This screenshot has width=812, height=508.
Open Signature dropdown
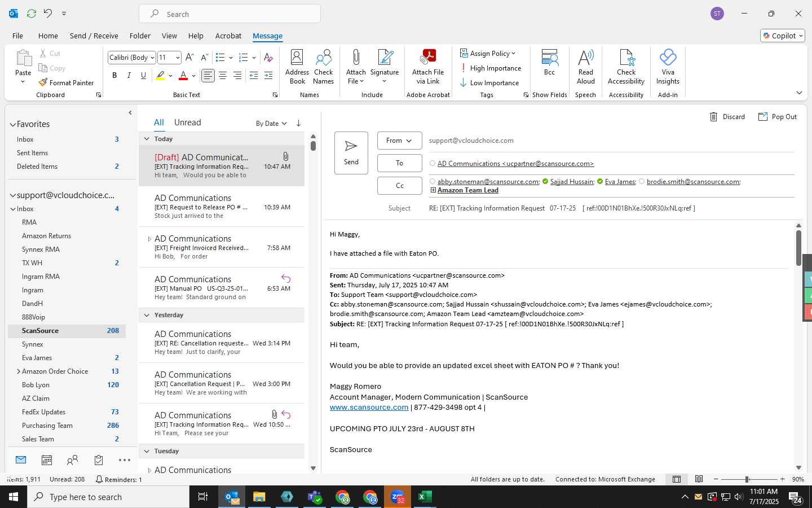point(385,67)
